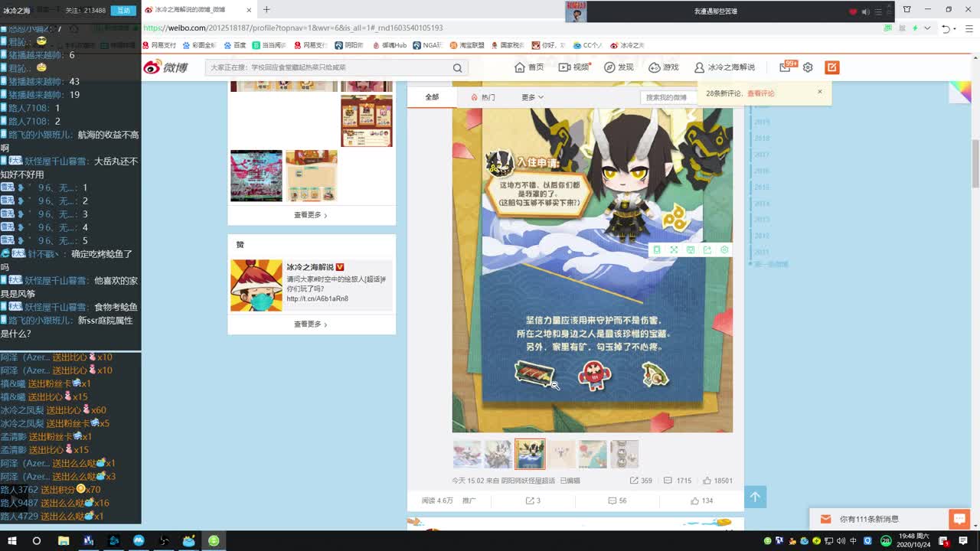Click 推广 promote link
This screenshot has height=551, width=980.
point(469,500)
